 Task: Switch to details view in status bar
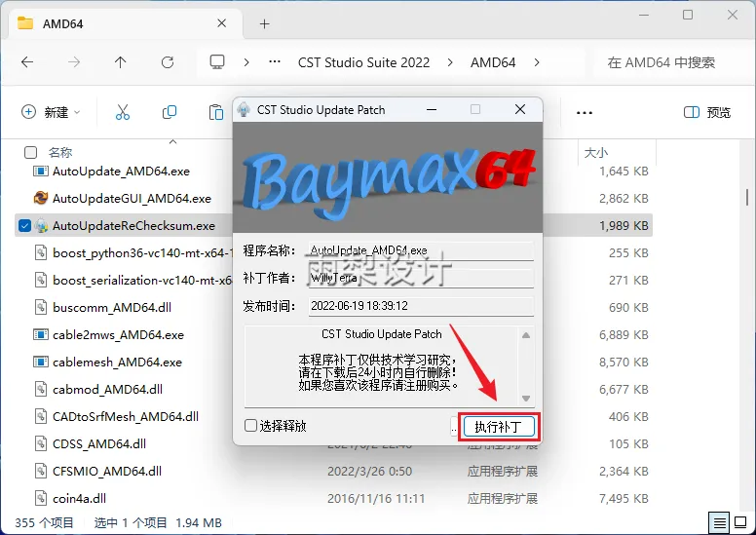click(719, 523)
